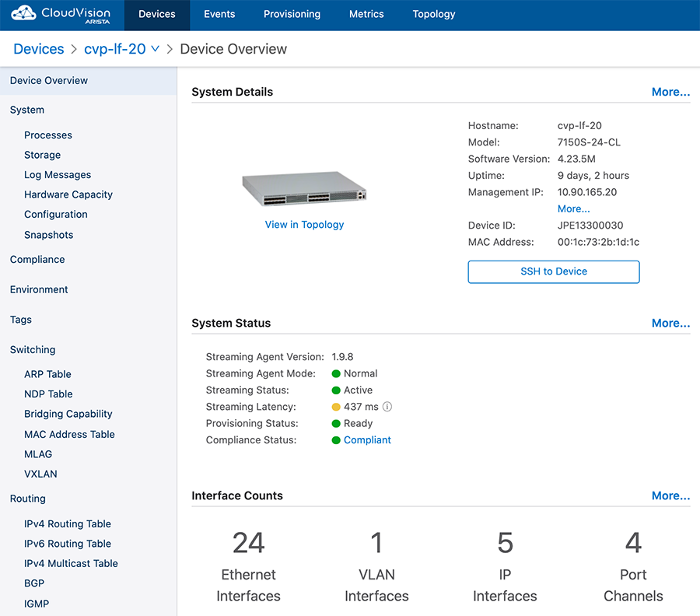
Task: Click the Software Version value 4.23.5M
Action: point(576,159)
